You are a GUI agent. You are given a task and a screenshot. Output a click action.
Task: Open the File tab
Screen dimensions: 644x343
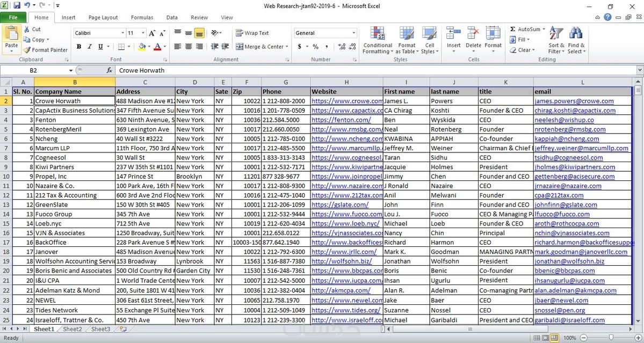click(13, 18)
